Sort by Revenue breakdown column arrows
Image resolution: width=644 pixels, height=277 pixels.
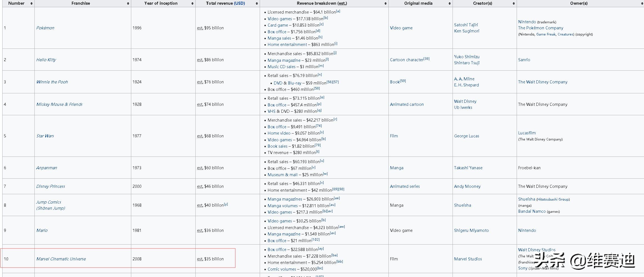(x=385, y=4)
